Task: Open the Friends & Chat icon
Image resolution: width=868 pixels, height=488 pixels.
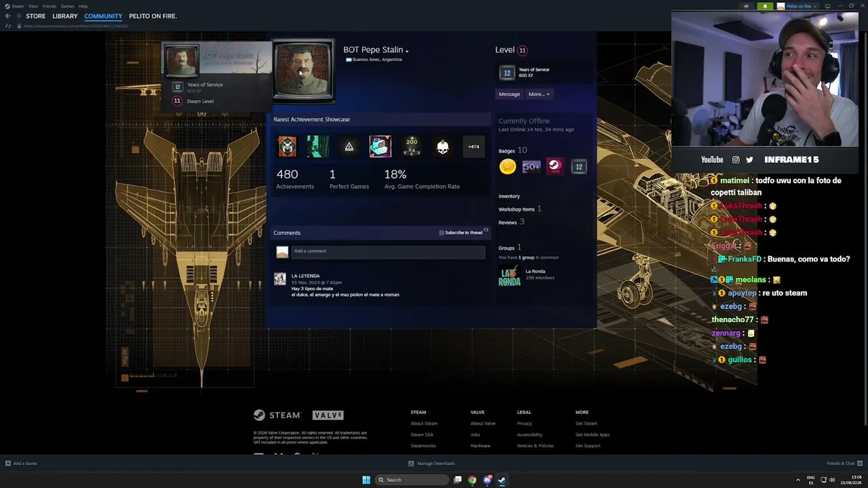Action: (x=860, y=464)
